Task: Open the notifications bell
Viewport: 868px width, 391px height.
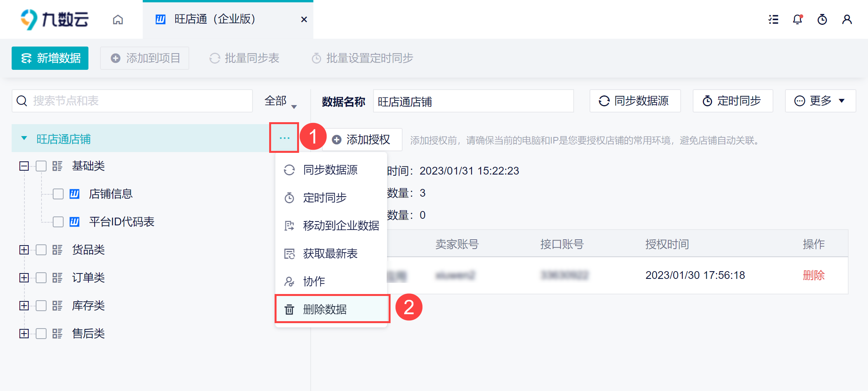Action: point(797,19)
